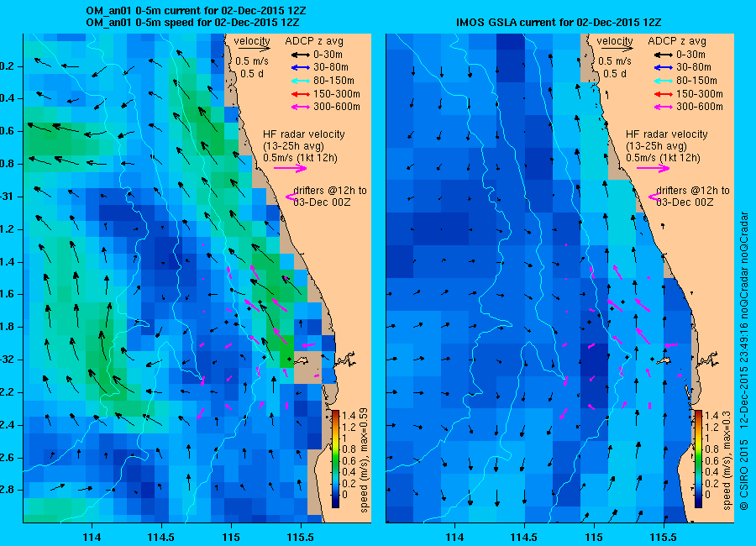Click Rottnest Island on the left map
This screenshot has height=546, width=756.
301,360
